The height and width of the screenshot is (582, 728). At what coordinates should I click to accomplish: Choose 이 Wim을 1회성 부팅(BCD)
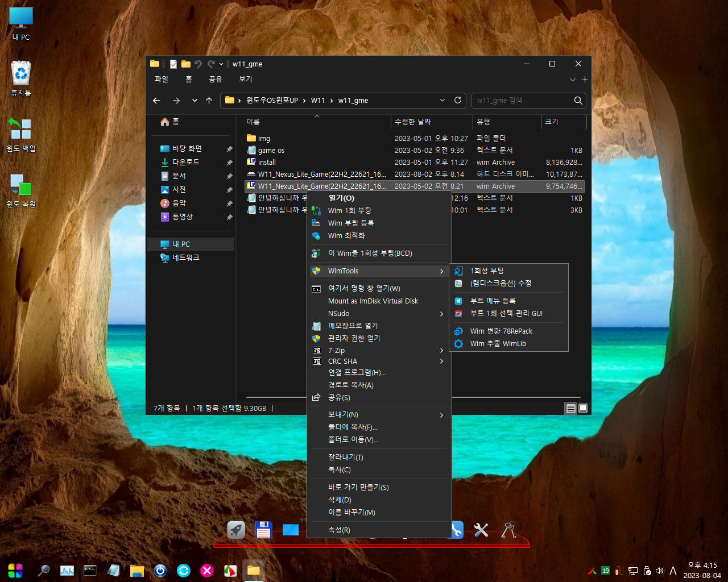tap(379, 253)
